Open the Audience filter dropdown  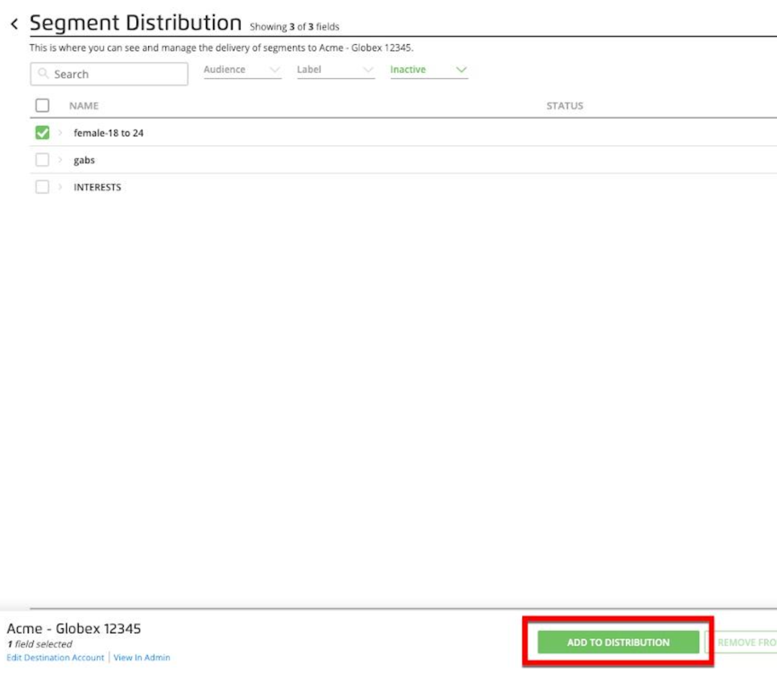pyautogui.click(x=242, y=70)
